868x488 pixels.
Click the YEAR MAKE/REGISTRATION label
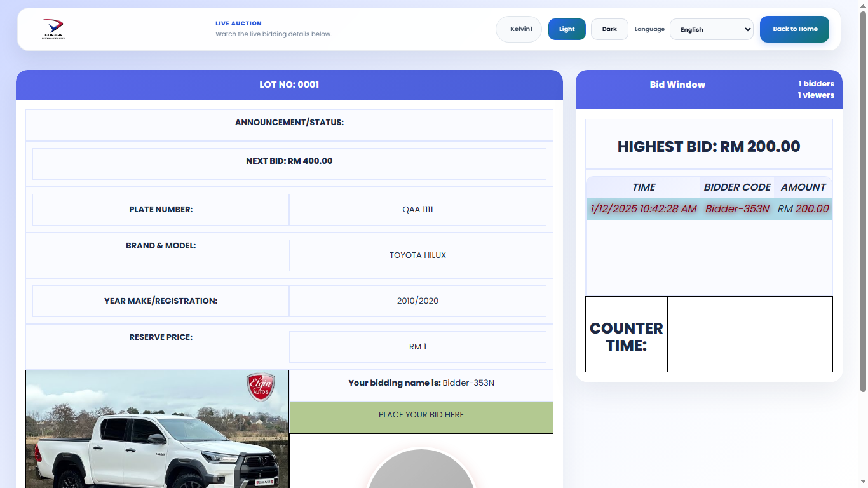161,301
